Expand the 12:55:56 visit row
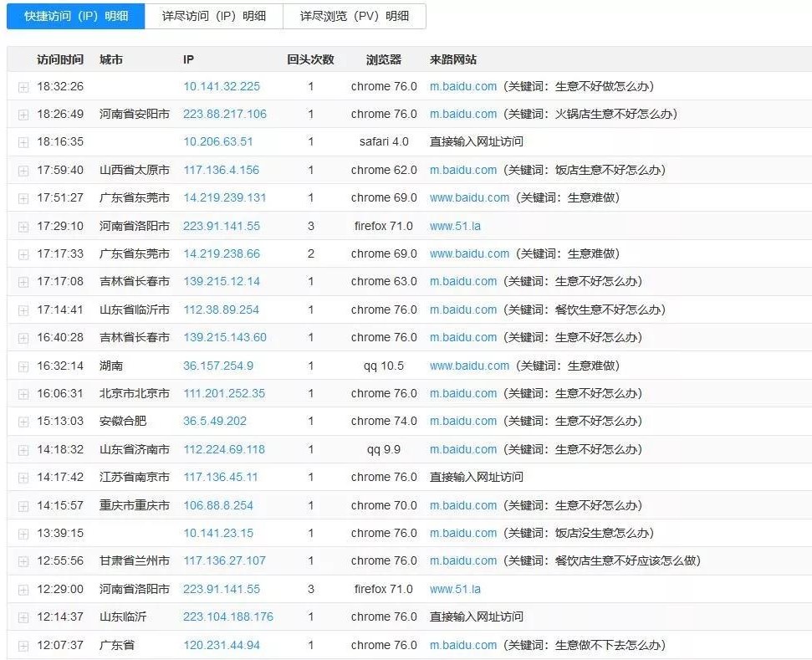The width and height of the screenshot is (812, 660). [23, 561]
